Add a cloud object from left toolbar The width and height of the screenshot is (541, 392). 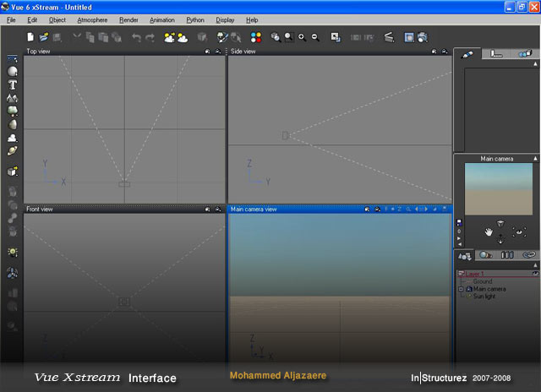tap(13, 138)
